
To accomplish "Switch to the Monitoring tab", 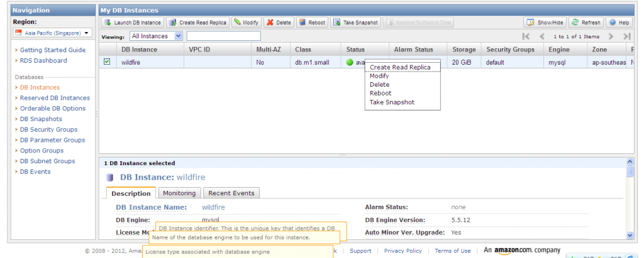I will (x=179, y=193).
